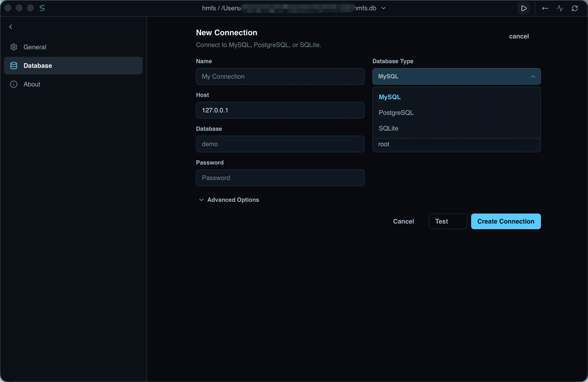Focus the Name input field
588x382 pixels.
[x=280, y=77]
